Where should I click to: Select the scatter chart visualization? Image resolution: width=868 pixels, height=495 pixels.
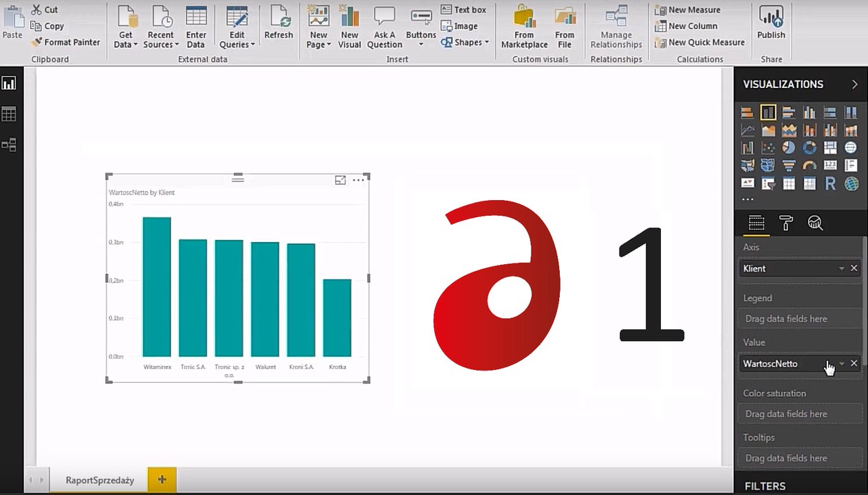pos(768,148)
